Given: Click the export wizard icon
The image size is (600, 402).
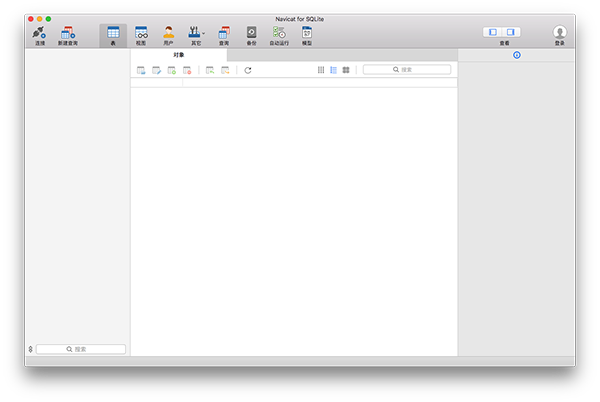Looking at the screenshot, I should [225, 70].
